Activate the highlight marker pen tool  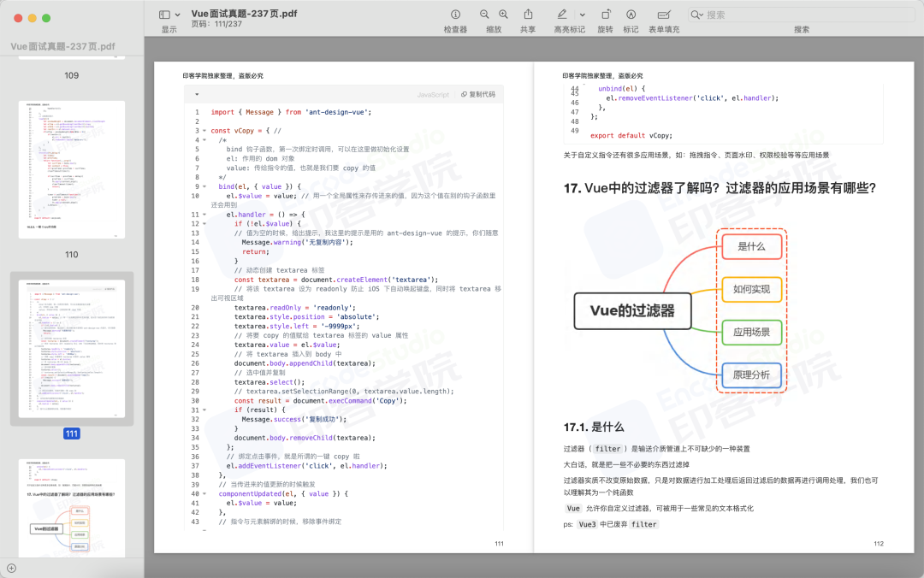pyautogui.click(x=562, y=15)
